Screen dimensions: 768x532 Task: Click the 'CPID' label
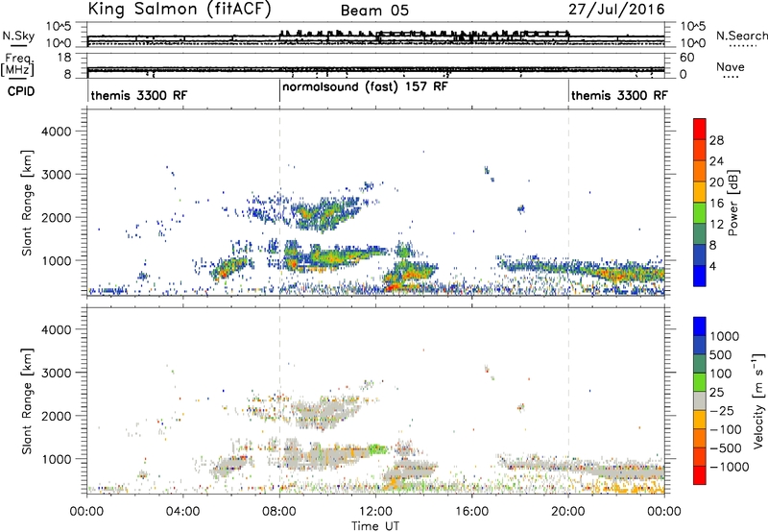pyautogui.click(x=21, y=91)
